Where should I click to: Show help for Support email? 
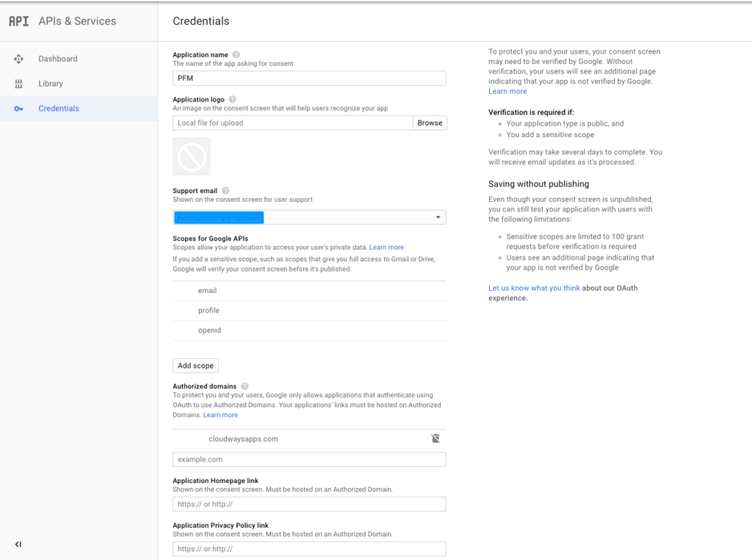pyautogui.click(x=225, y=190)
